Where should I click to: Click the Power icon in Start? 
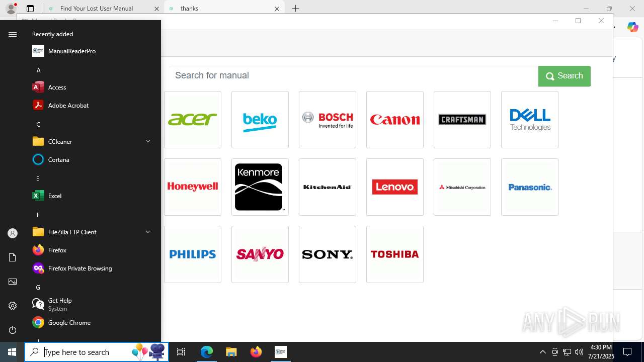coord(13,330)
